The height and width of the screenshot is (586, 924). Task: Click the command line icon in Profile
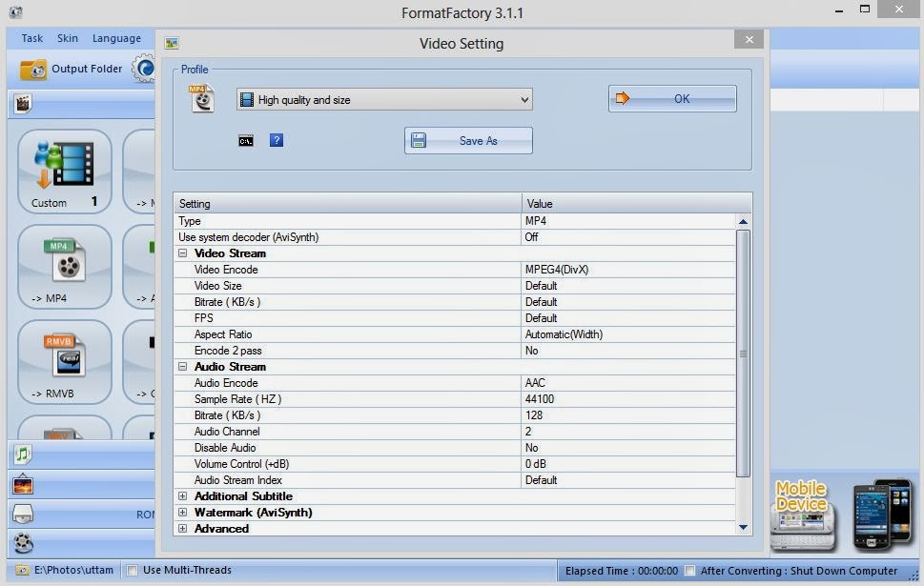(x=246, y=141)
